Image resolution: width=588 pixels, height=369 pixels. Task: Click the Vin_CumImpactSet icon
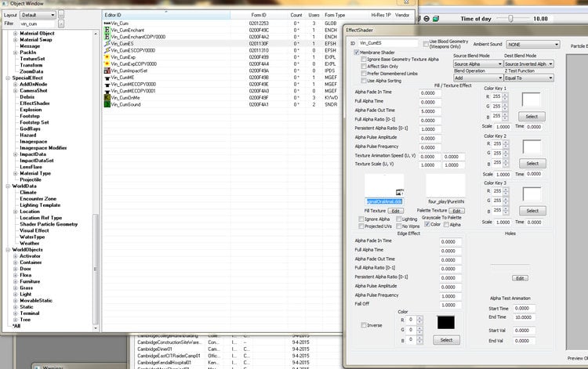[x=107, y=71]
